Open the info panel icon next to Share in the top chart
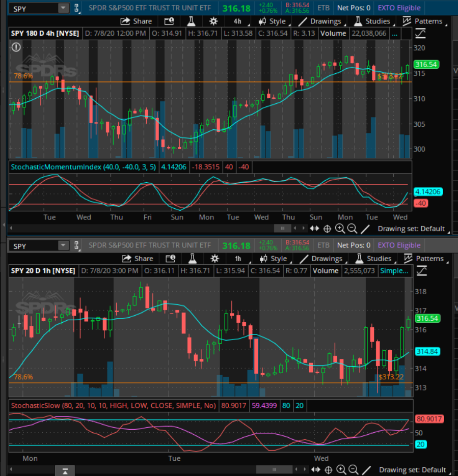Screen dimensions: 458x476 pyautogui.click(x=169, y=21)
